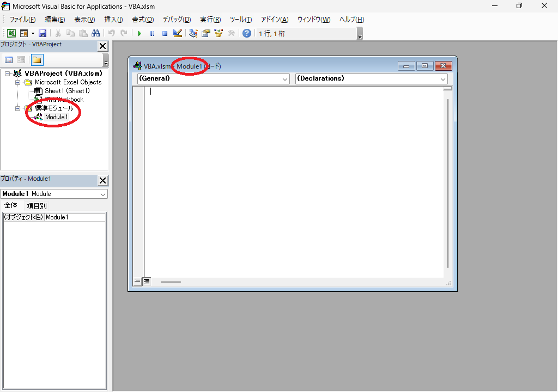
Task: Collapse the VBAProject (VBA.xlsm) tree node
Action: (x=7, y=73)
